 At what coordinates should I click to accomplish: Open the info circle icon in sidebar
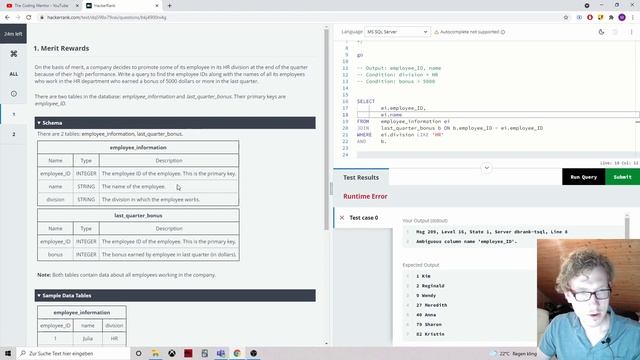pyautogui.click(x=13, y=93)
